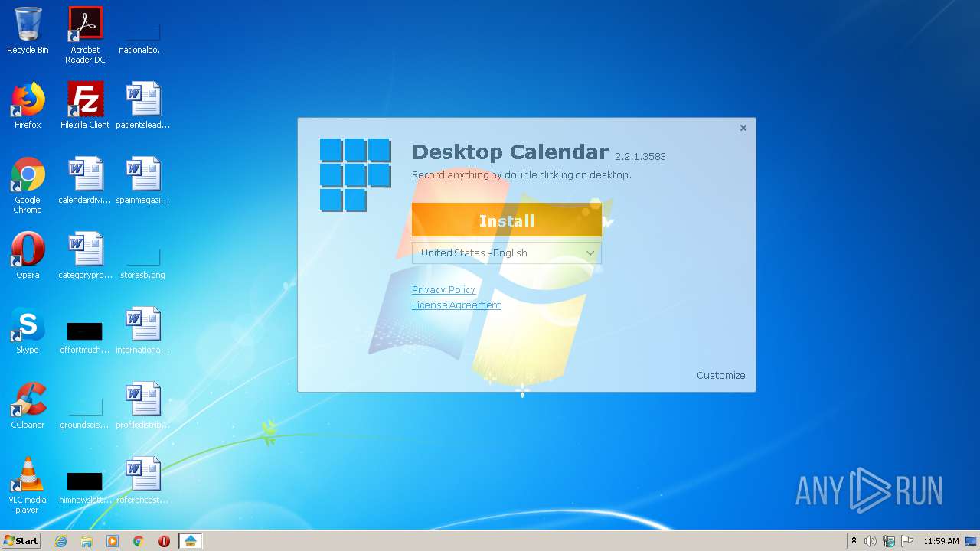Select the Recycle Bin desktop icon
Screen dimensions: 980x551
(x=28, y=31)
